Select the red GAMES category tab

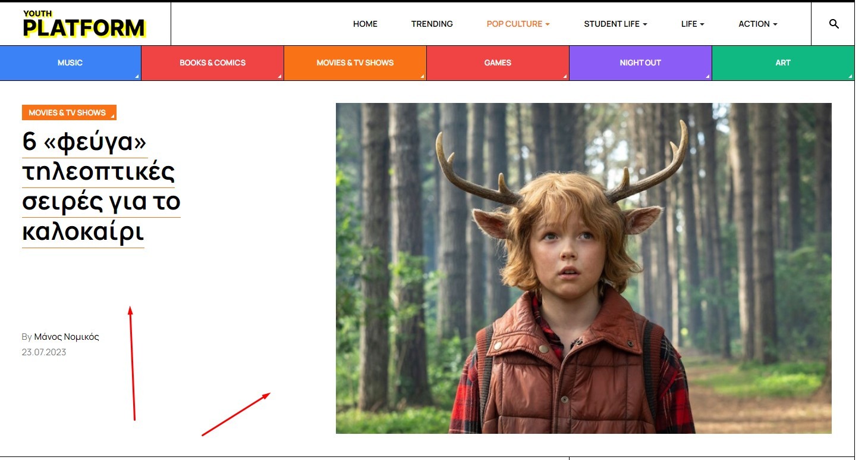(x=498, y=62)
